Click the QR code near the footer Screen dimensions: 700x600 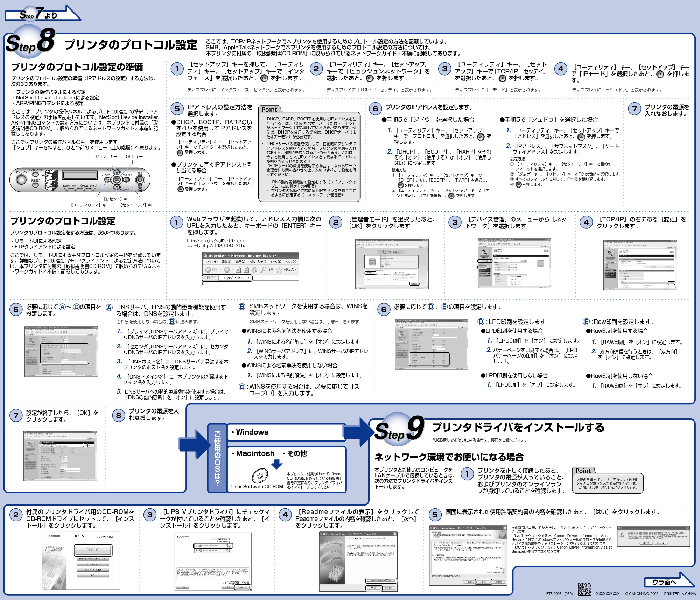point(584,589)
